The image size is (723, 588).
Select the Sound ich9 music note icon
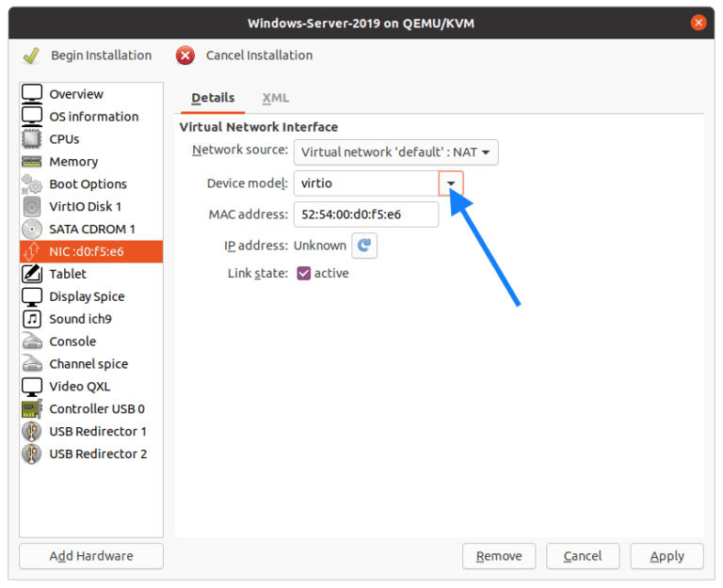(32, 319)
